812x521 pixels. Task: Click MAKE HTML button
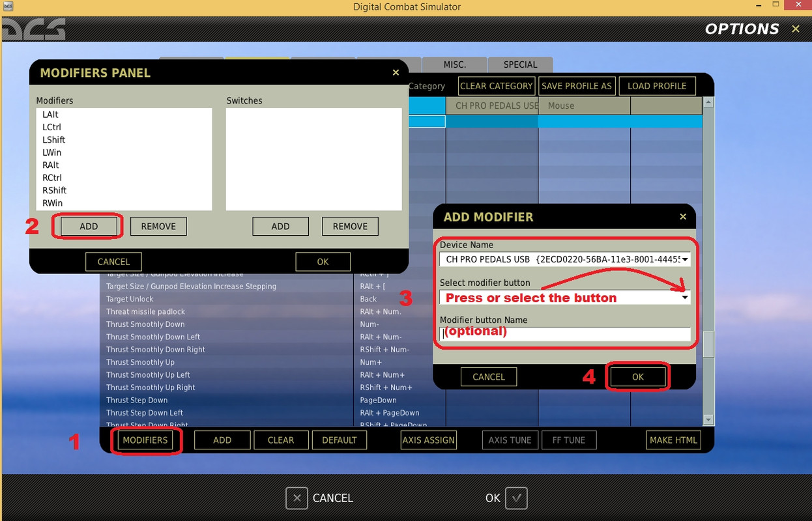pos(674,440)
